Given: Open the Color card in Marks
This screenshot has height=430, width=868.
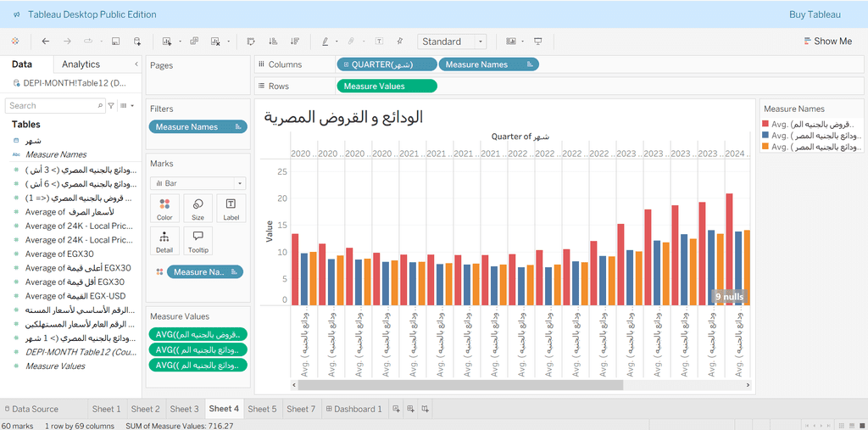Looking at the screenshot, I should click(164, 208).
